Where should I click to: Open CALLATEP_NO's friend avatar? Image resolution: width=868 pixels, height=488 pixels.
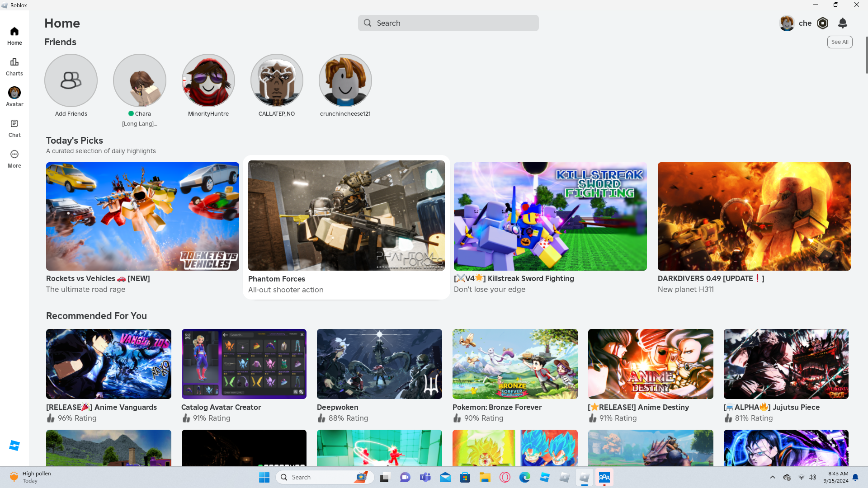coord(277,80)
